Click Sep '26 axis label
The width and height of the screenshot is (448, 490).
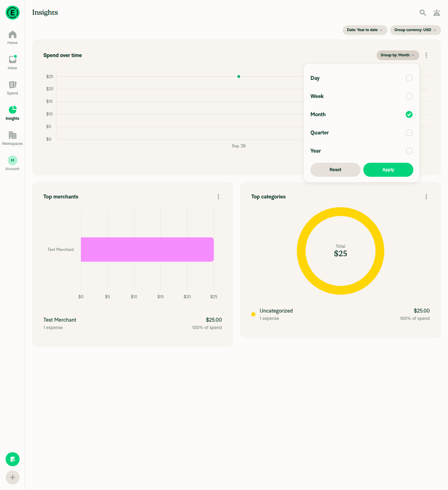click(x=239, y=146)
